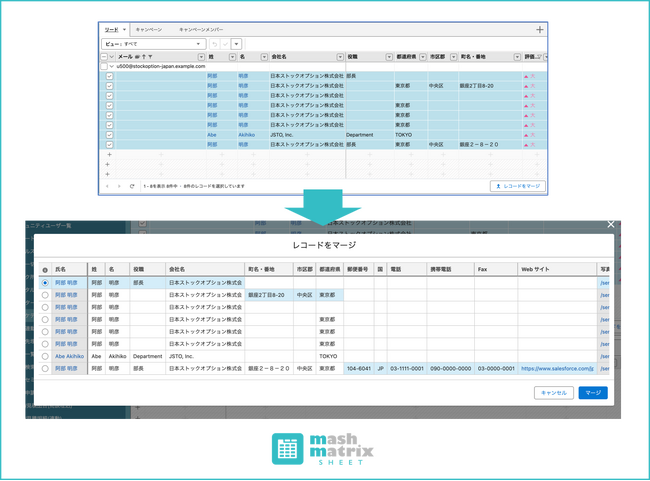
Task: Click the refresh icon in the grid footer
Action: pos(131,186)
